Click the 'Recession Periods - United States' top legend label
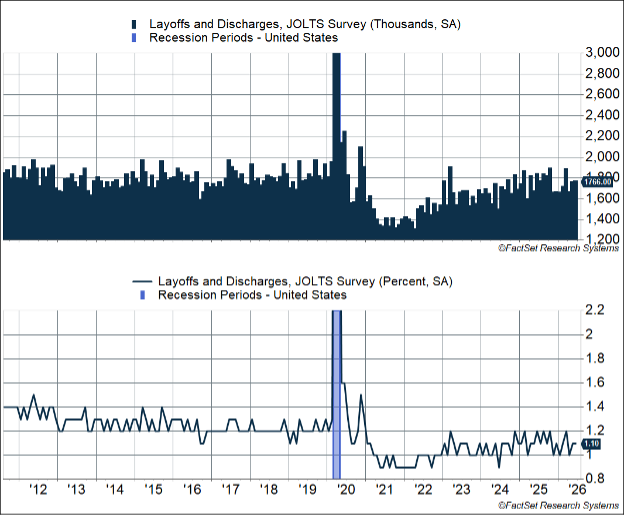624x516 pixels. coord(244,38)
